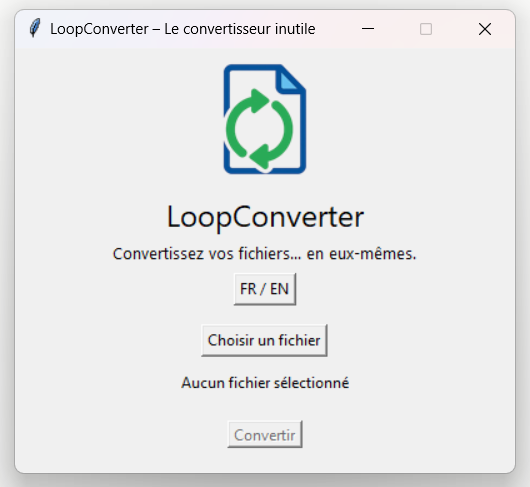
Task: Click the greyed-out maximize button
Action: [426, 29]
